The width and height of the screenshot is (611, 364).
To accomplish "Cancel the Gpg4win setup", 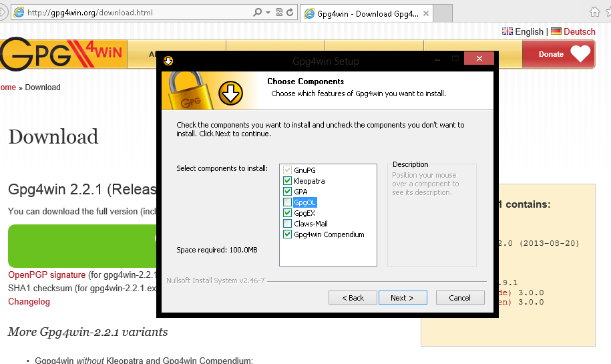I will 460,298.
